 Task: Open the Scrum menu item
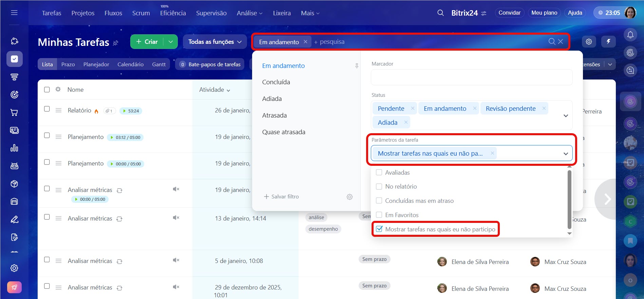(x=141, y=13)
